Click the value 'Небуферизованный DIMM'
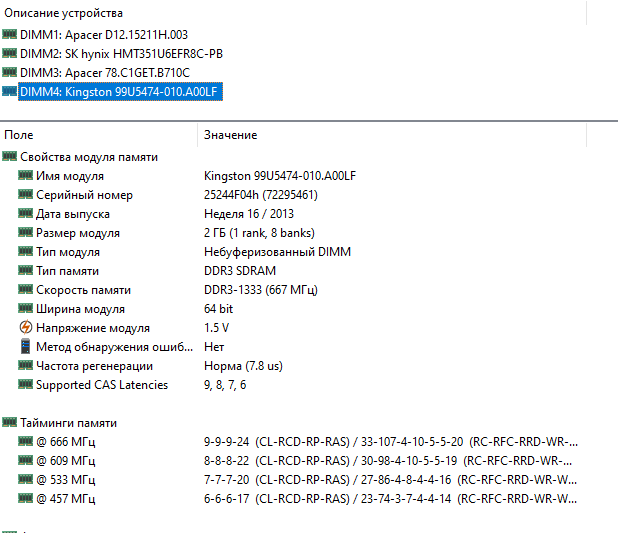The height and width of the screenshot is (533, 618). 277,252
